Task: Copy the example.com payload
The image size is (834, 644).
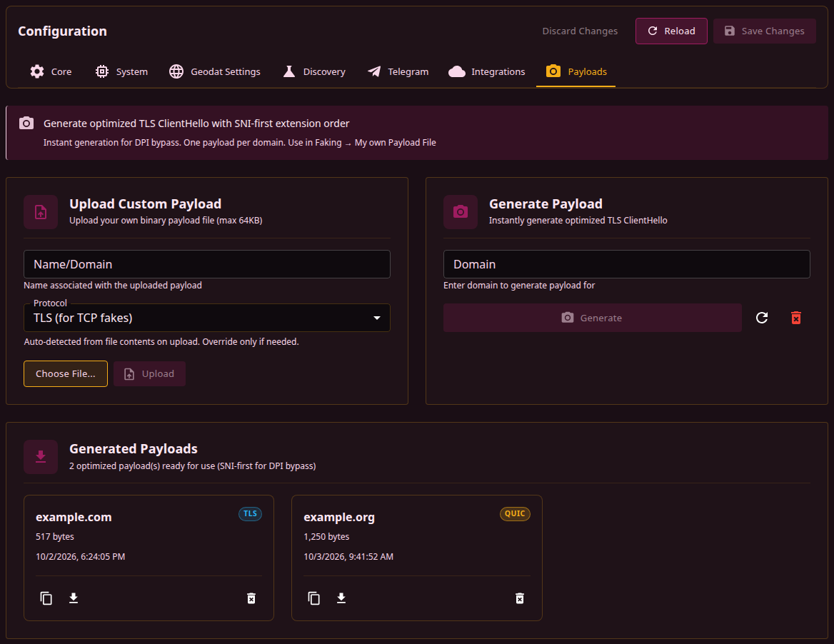Action: click(46, 598)
